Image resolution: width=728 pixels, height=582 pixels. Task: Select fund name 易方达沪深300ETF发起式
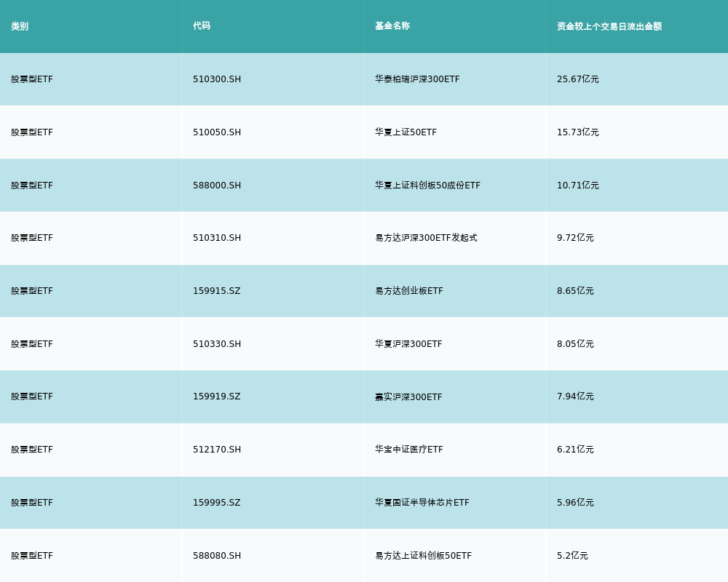[426, 238]
